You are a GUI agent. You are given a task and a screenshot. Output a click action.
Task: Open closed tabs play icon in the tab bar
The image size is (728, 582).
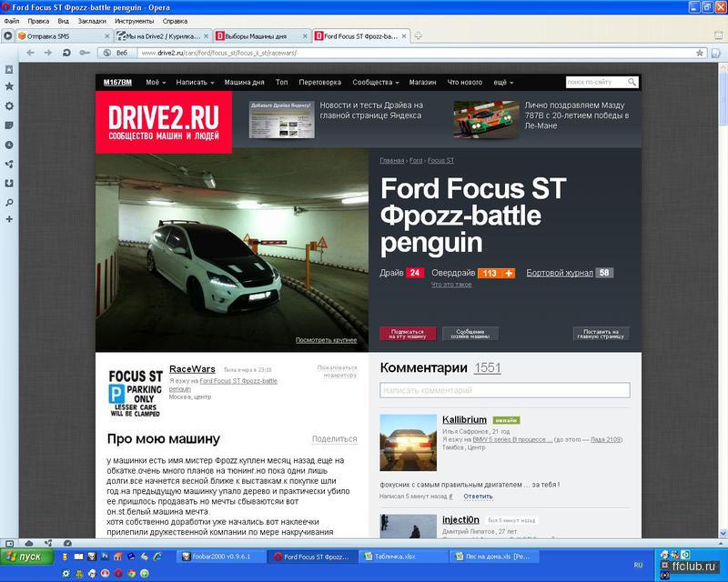point(8,35)
